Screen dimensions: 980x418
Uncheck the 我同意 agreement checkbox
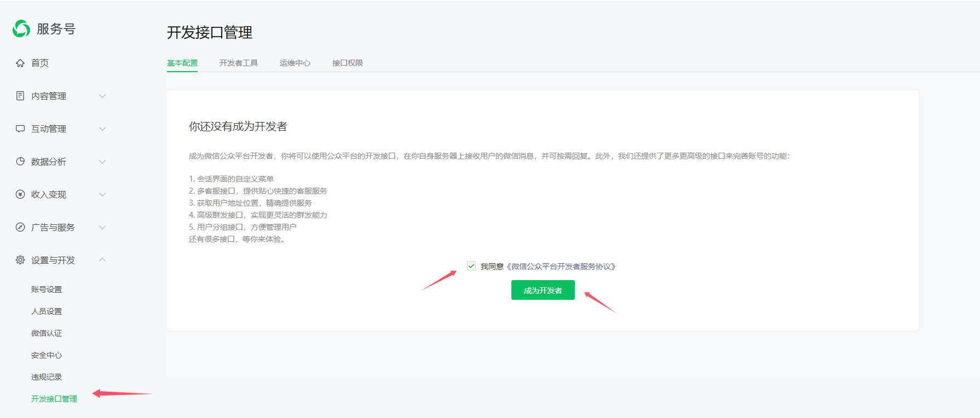click(x=471, y=266)
